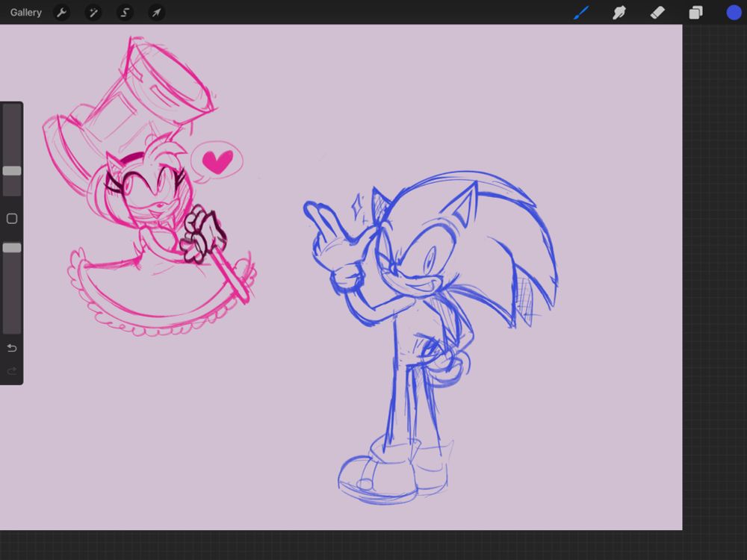Select the Brush tool
The width and height of the screenshot is (747, 560).
pyautogui.click(x=581, y=13)
